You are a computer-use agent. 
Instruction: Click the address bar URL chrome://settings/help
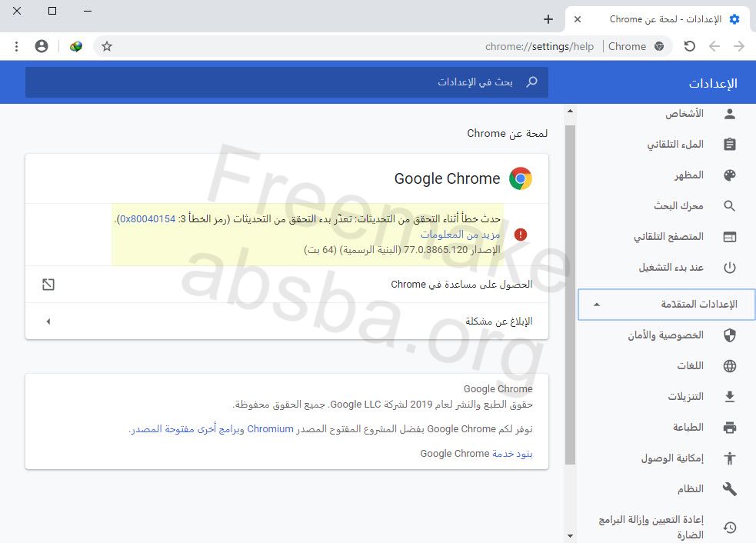click(x=539, y=46)
